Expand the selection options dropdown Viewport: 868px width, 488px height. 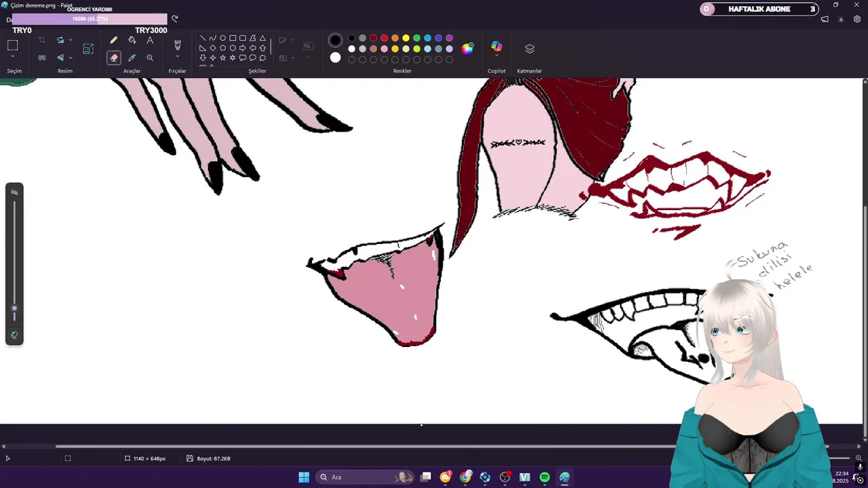[12, 57]
